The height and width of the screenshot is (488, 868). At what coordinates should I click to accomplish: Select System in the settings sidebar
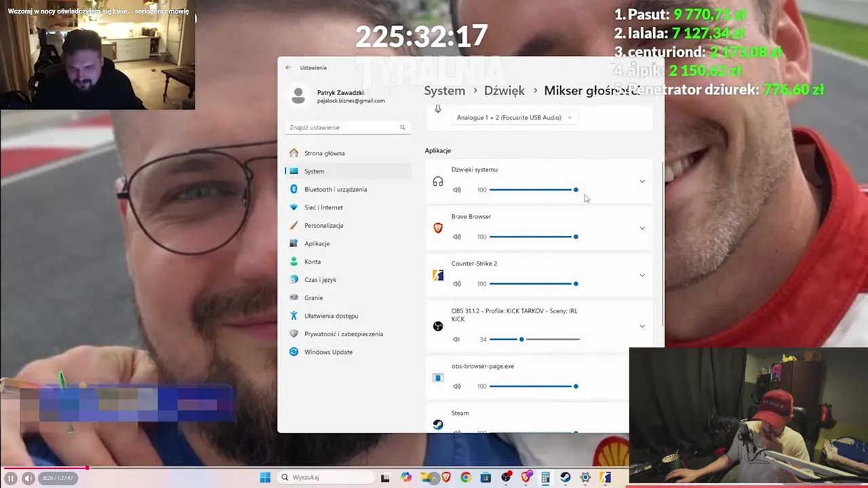[x=347, y=171]
